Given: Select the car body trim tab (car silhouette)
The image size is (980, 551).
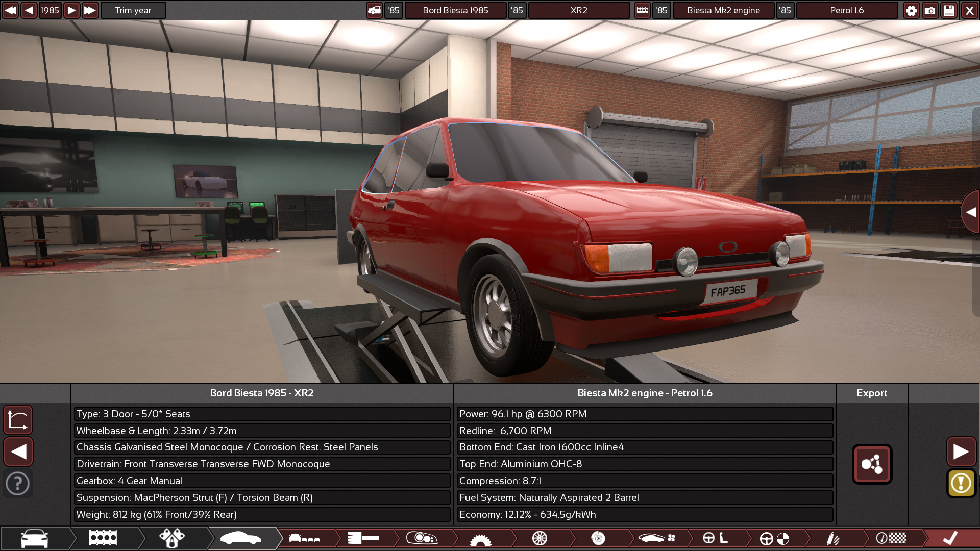Looking at the screenshot, I should coord(241,538).
